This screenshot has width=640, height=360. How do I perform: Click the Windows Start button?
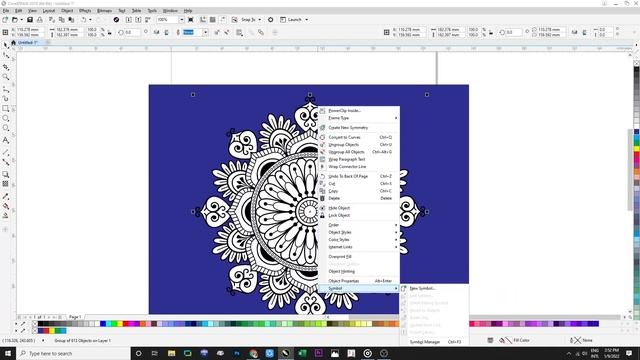(x=8, y=353)
